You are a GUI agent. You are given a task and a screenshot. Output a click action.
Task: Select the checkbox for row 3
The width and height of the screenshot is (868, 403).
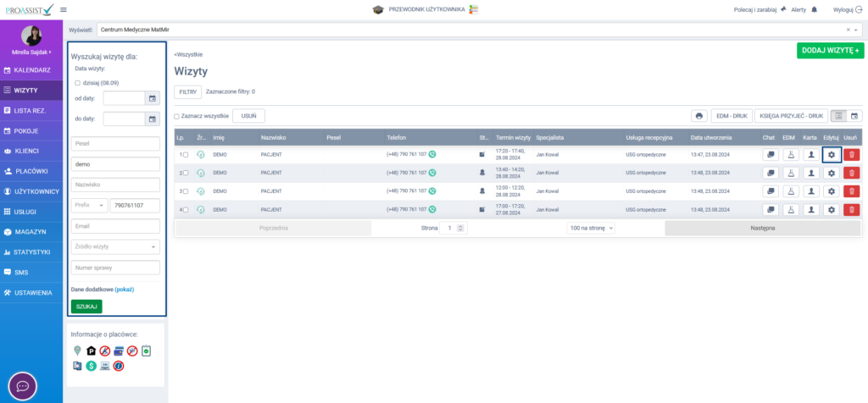(x=186, y=191)
